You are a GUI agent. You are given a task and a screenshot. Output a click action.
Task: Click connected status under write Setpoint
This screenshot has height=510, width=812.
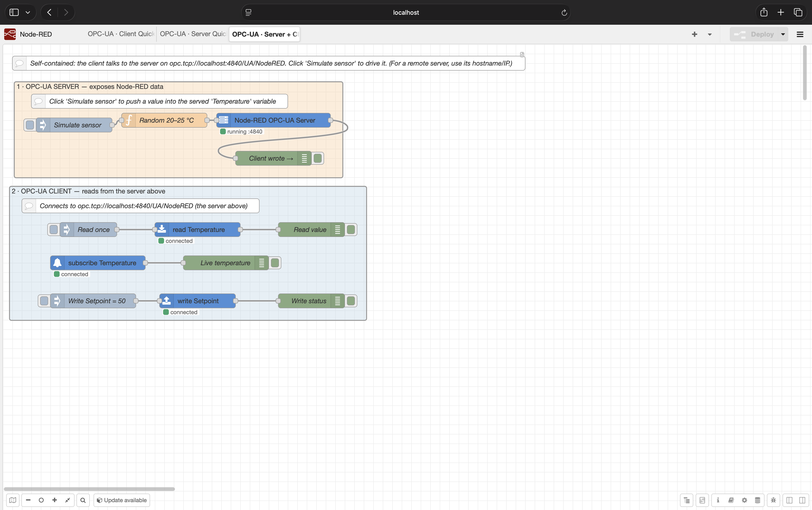(184, 312)
